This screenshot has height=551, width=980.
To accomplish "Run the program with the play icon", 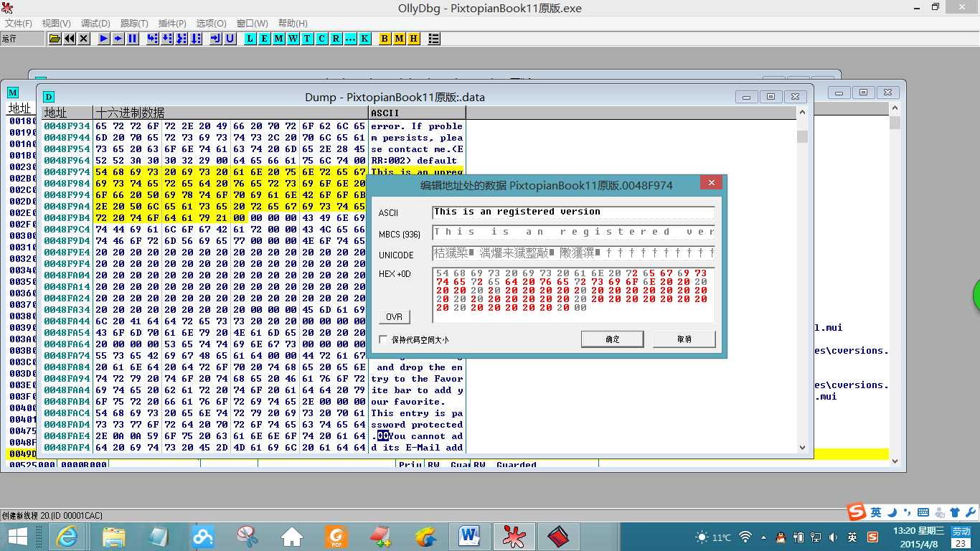I will tap(104, 39).
